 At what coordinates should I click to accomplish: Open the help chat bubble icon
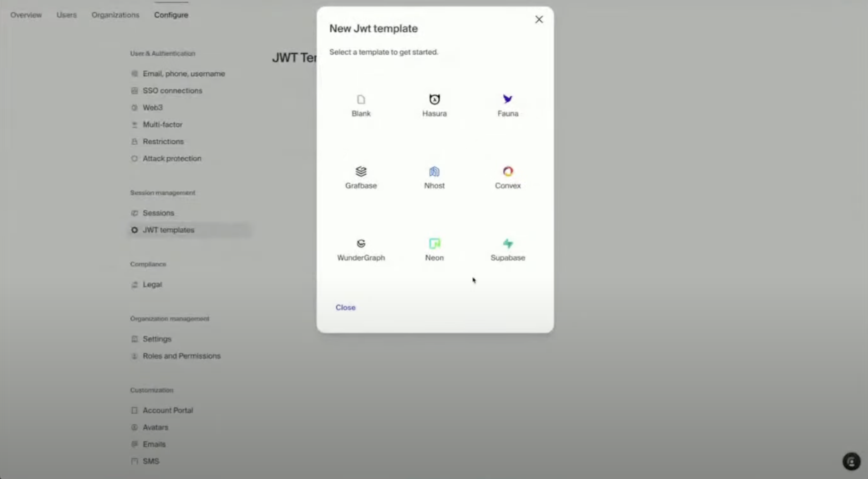point(851,462)
